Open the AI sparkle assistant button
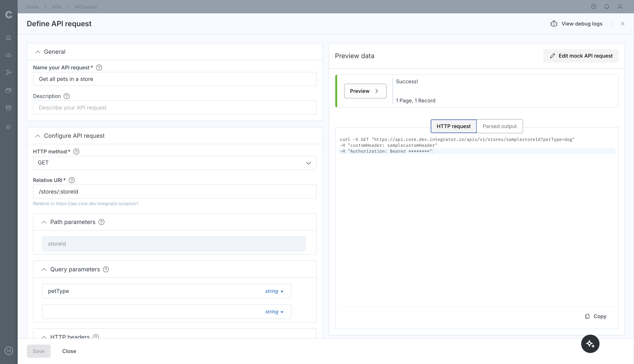The height and width of the screenshot is (364, 634). (590, 344)
